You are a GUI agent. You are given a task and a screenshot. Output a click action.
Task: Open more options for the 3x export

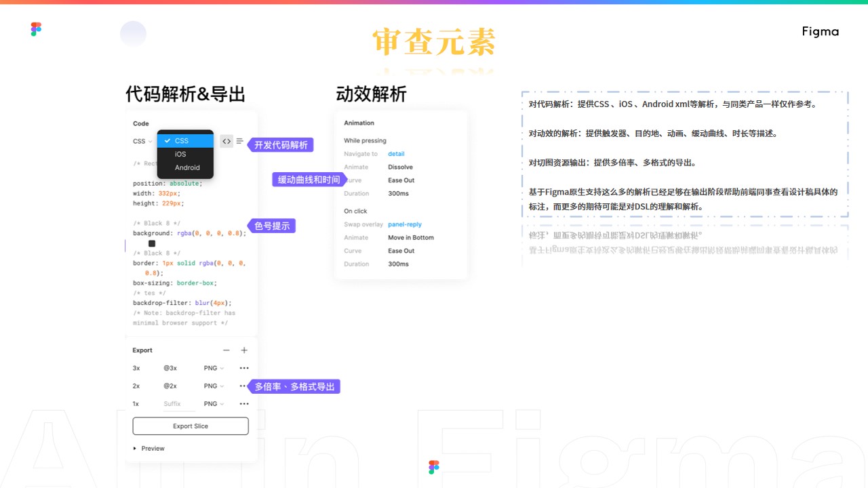[x=244, y=368]
